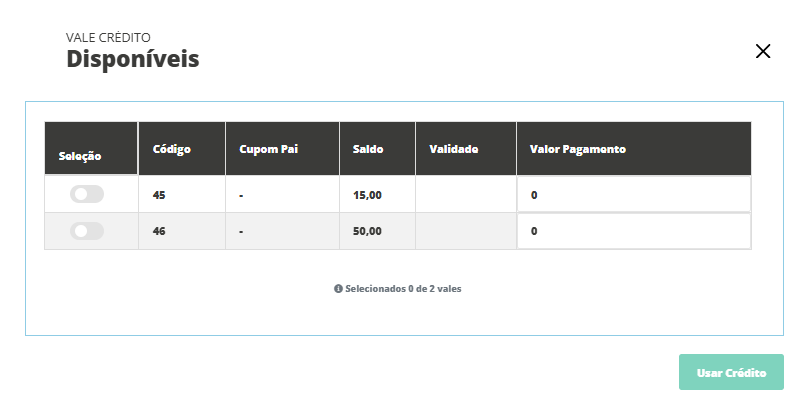Select the code cell showing 46
Image resolution: width=802 pixels, height=415 pixels.
[x=159, y=231]
